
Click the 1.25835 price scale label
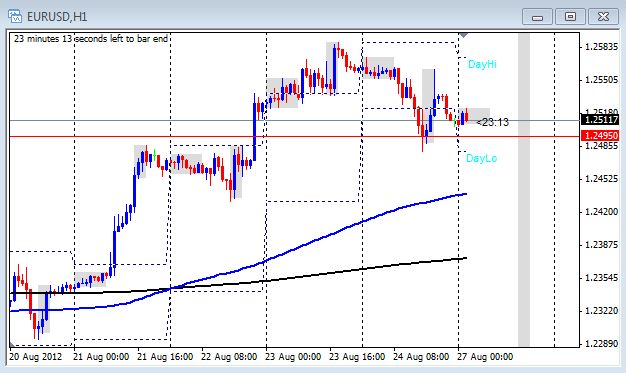click(x=601, y=47)
